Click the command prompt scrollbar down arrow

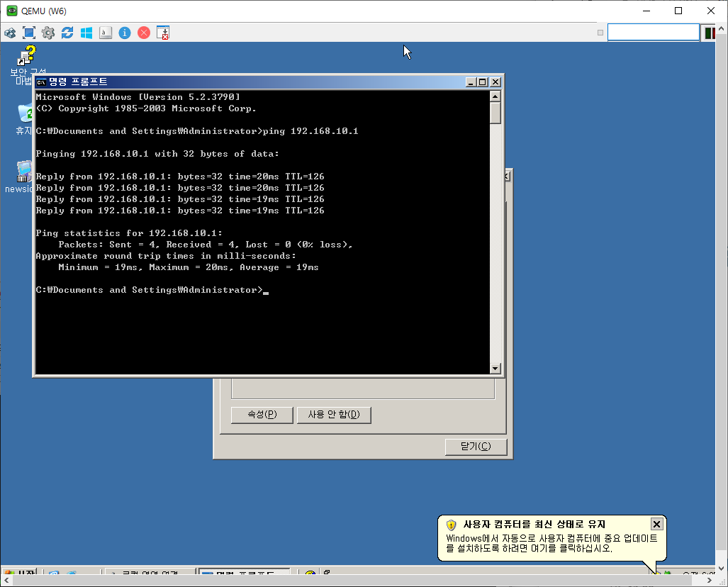click(495, 368)
